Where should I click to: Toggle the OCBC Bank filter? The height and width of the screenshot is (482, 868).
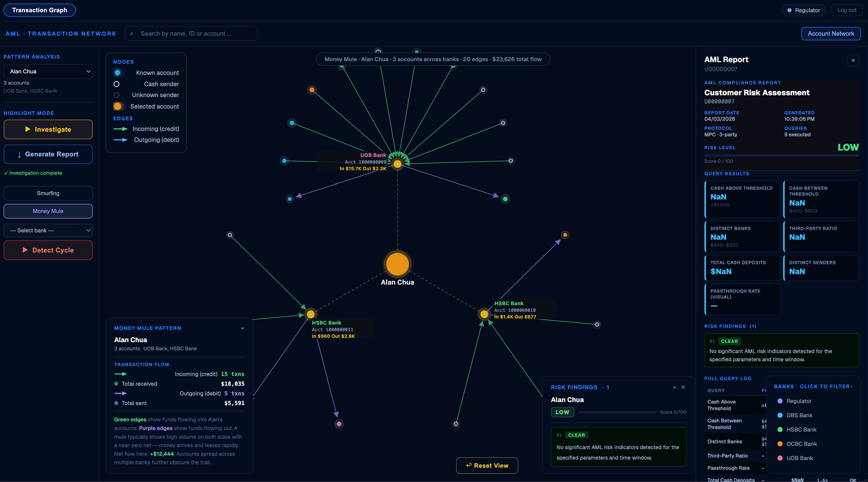tap(797, 444)
